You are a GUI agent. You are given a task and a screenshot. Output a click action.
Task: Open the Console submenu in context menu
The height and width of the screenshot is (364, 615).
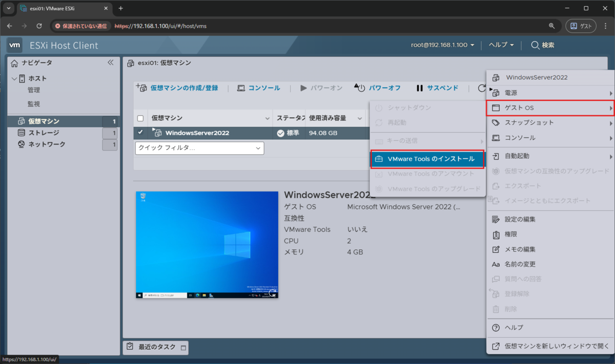[550, 138]
